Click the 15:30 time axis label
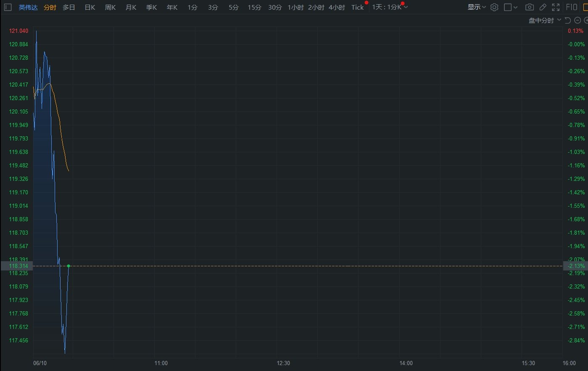 [x=528, y=363]
